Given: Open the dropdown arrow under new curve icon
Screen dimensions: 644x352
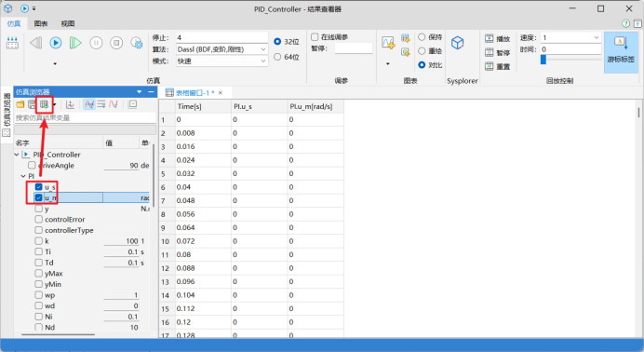Looking at the screenshot, I should [388, 63].
